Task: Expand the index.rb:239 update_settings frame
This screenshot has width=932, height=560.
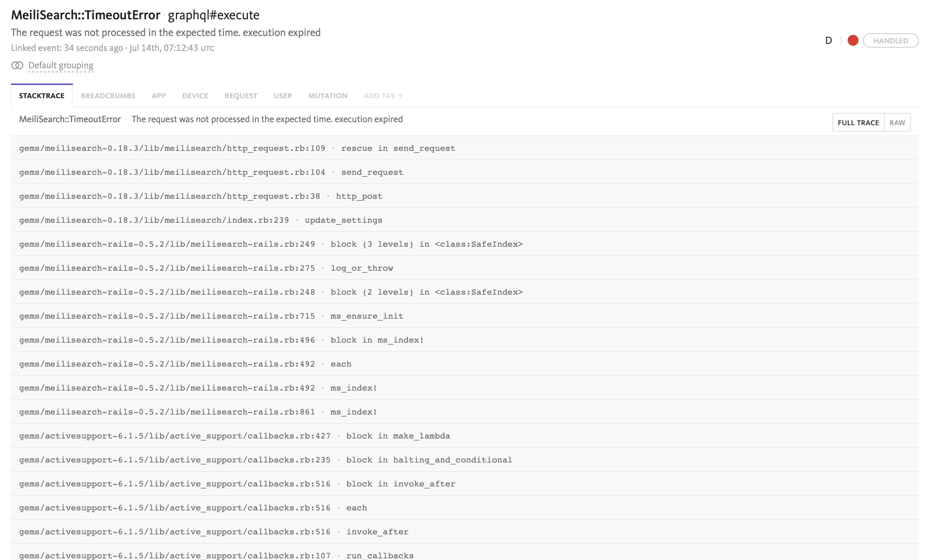Action: (x=201, y=220)
